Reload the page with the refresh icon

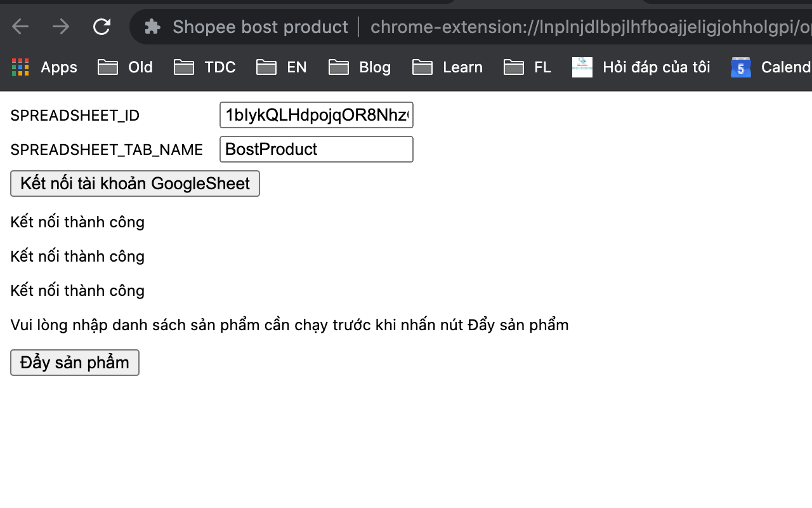tap(101, 27)
